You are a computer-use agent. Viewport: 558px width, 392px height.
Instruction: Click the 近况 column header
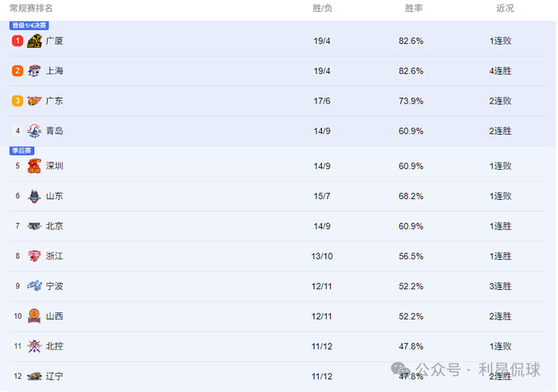[x=505, y=8]
